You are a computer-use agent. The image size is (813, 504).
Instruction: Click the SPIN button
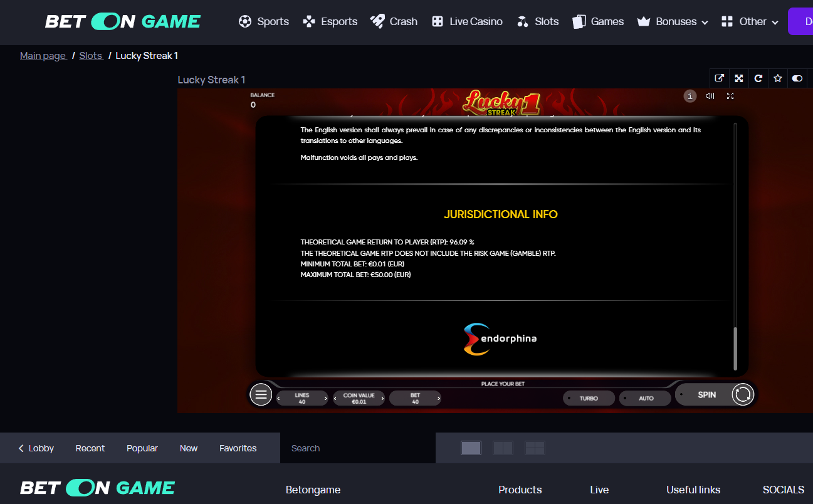click(x=706, y=395)
